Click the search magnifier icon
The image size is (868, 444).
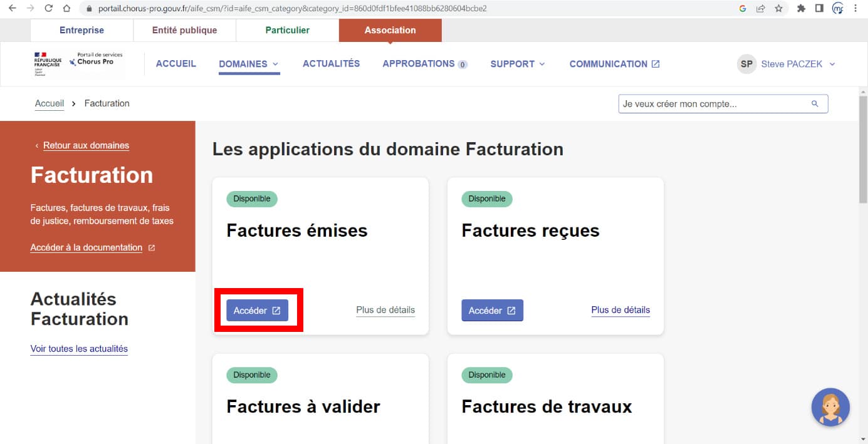(x=815, y=104)
